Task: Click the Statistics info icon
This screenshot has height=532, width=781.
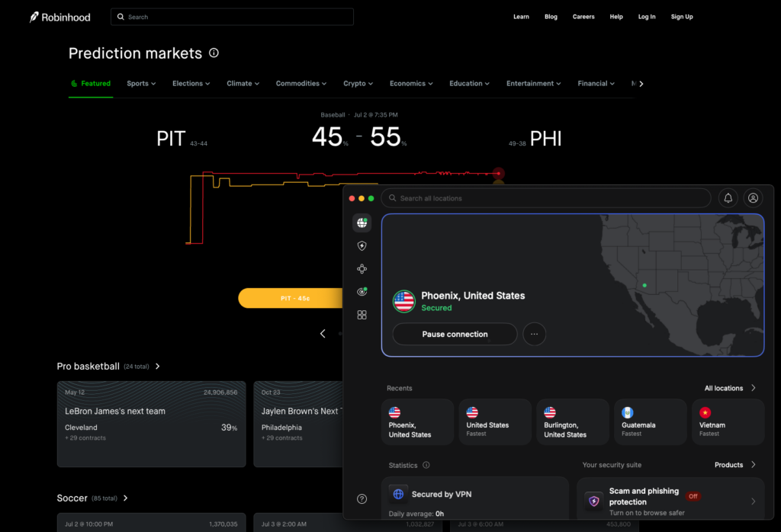Action: pyautogui.click(x=426, y=465)
